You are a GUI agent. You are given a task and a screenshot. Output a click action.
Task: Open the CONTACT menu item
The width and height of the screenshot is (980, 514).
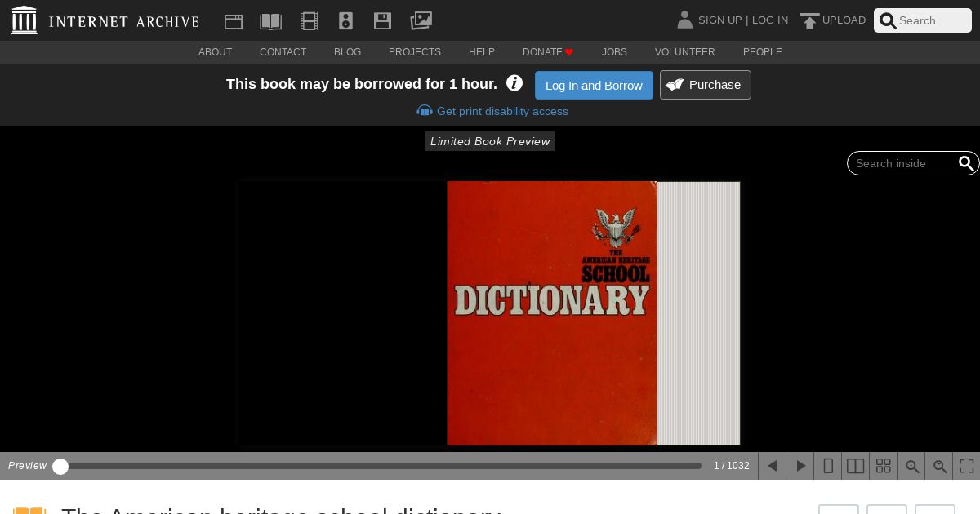[283, 52]
